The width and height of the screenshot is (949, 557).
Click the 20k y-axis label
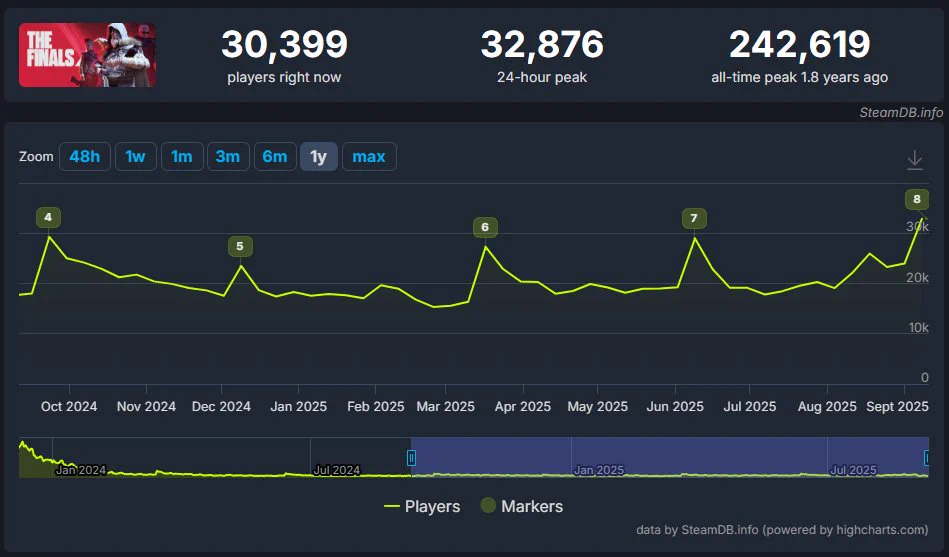(x=918, y=277)
